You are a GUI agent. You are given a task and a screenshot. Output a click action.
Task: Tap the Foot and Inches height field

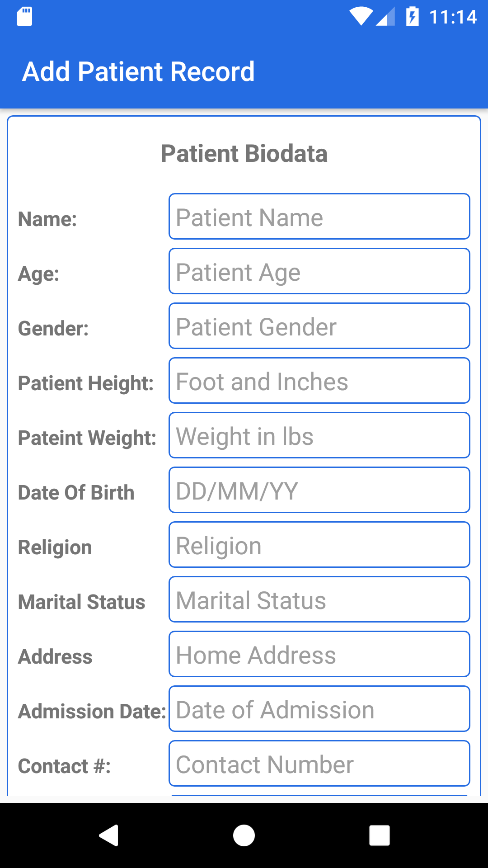pyautogui.click(x=319, y=381)
